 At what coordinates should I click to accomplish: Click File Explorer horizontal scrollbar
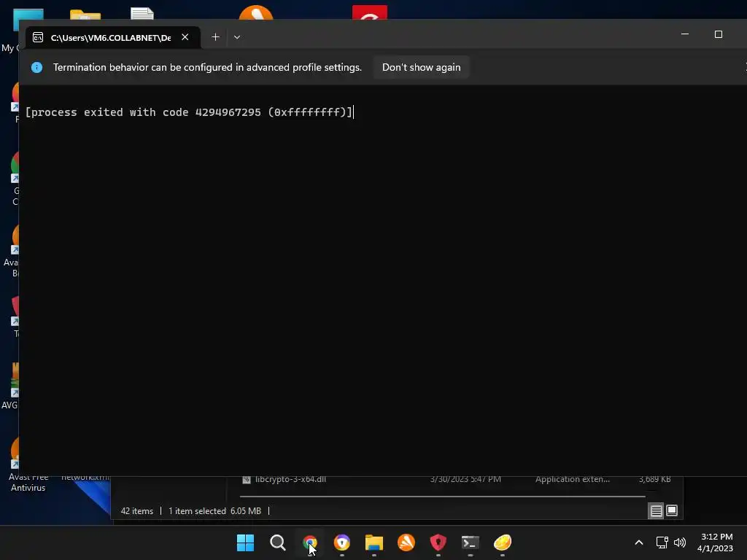coord(442,496)
